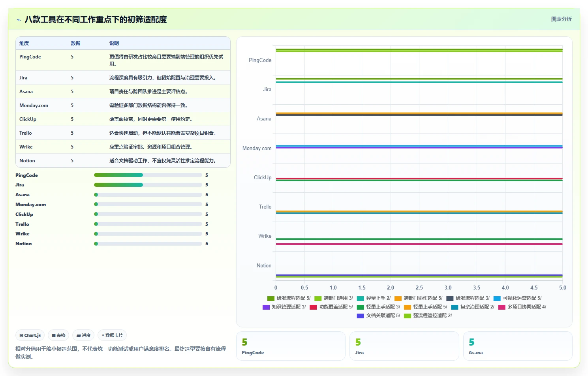This screenshot has width=588, height=376.
Task: Toggle the 研发流程适配 5/ legend series
Action: 289,298
